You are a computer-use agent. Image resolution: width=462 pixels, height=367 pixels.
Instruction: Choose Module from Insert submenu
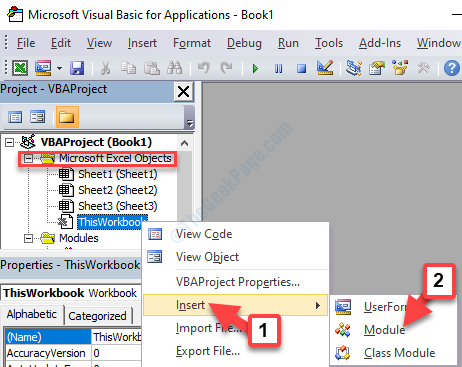point(384,330)
